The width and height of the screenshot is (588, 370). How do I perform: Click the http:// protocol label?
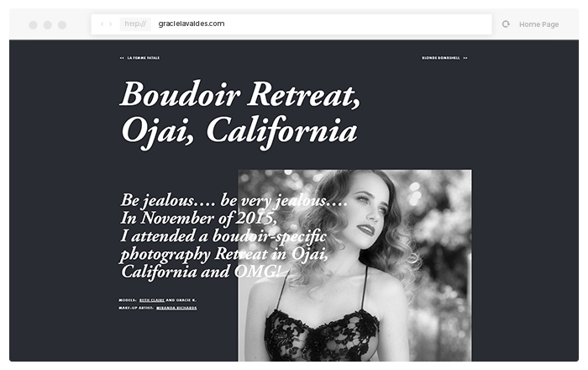point(135,24)
